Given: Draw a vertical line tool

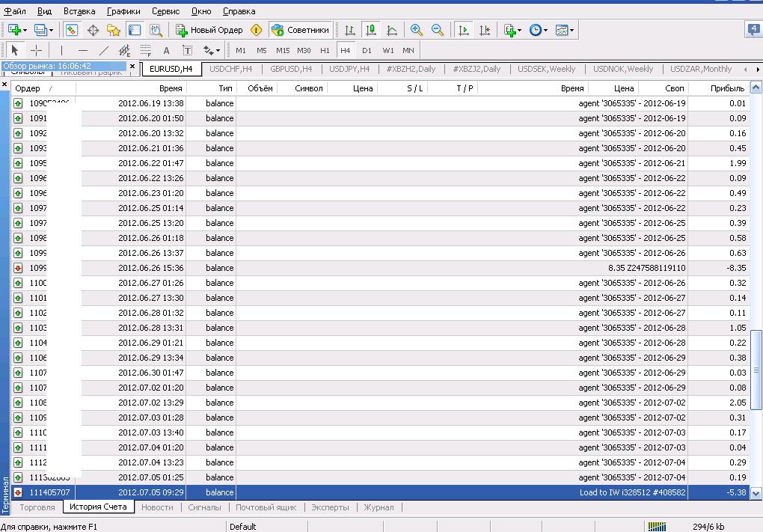Looking at the screenshot, I should click(61, 50).
